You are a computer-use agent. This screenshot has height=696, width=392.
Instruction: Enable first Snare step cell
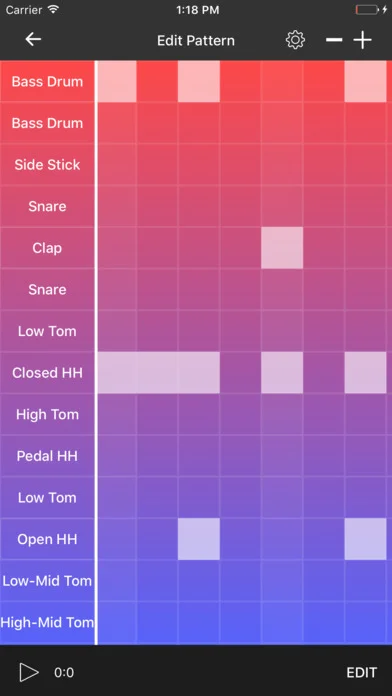pos(117,206)
